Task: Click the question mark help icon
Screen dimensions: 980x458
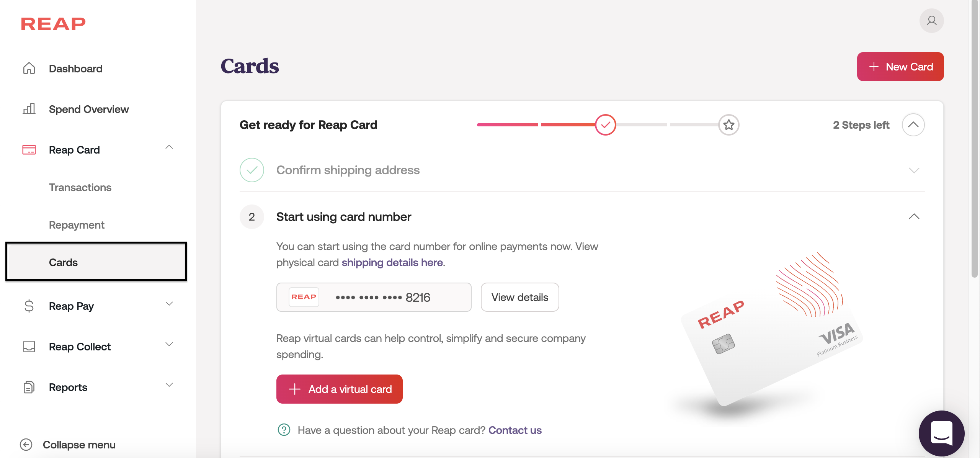Action: 284,430
